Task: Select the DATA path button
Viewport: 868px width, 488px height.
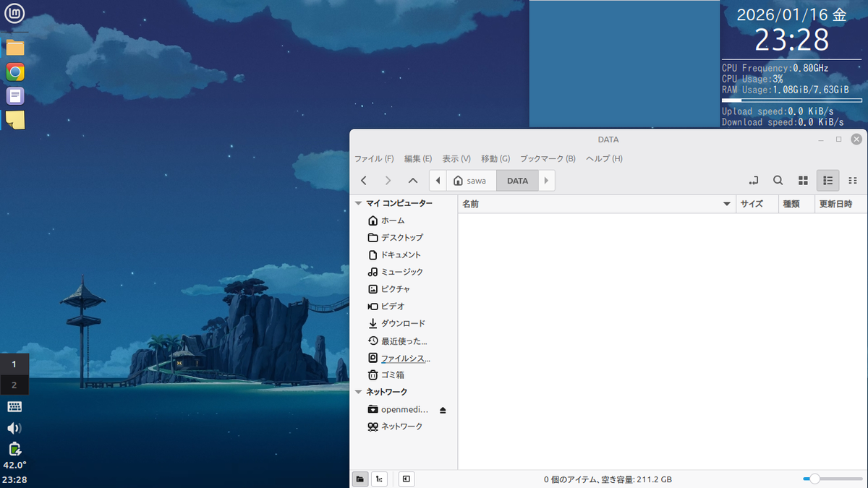Action: click(x=518, y=181)
